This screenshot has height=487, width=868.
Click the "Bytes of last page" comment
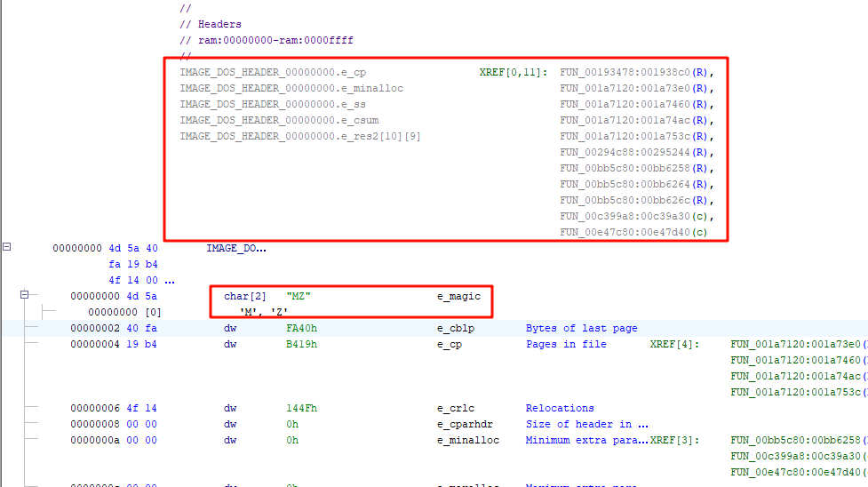(579, 328)
